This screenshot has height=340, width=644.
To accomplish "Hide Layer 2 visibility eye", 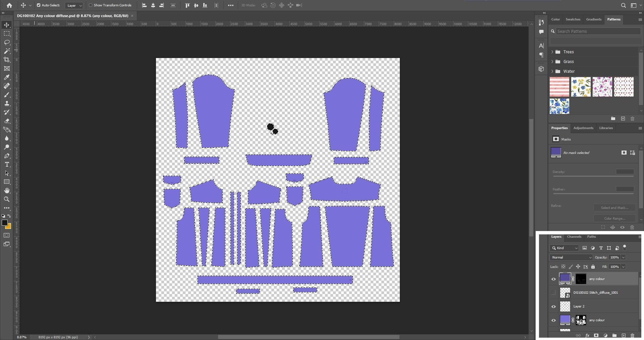I will [x=553, y=306].
